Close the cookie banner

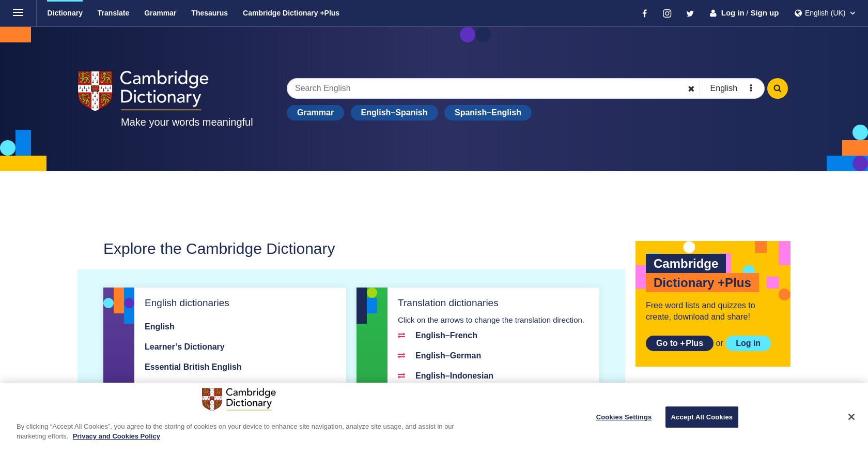point(851,417)
